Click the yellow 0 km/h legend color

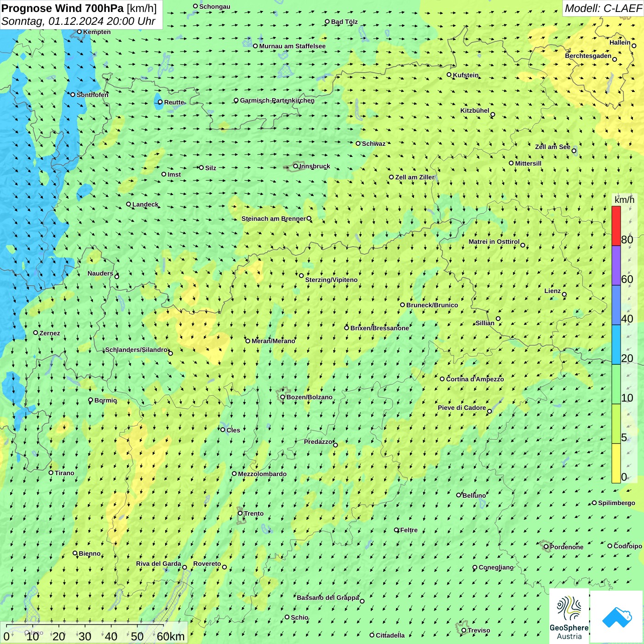pyautogui.click(x=616, y=463)
